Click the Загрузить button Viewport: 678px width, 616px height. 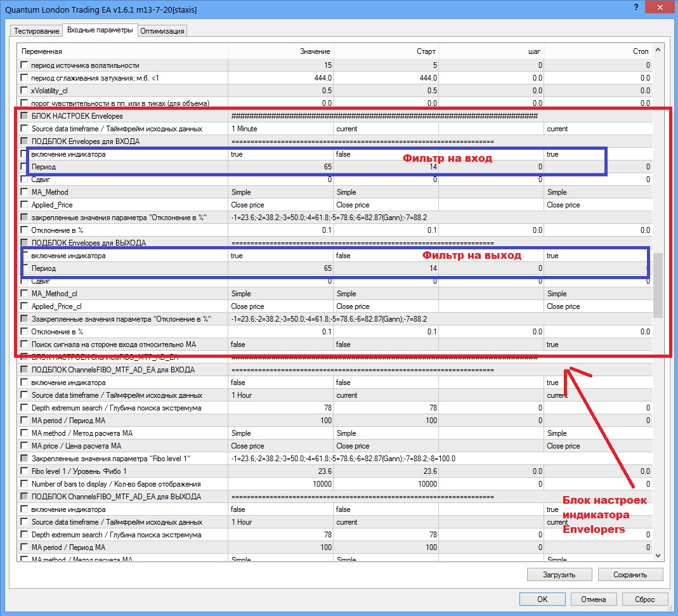(x=559, y=575)
